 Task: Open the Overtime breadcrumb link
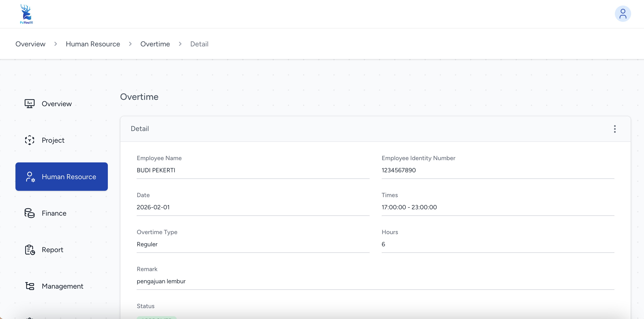pos(155,44)
